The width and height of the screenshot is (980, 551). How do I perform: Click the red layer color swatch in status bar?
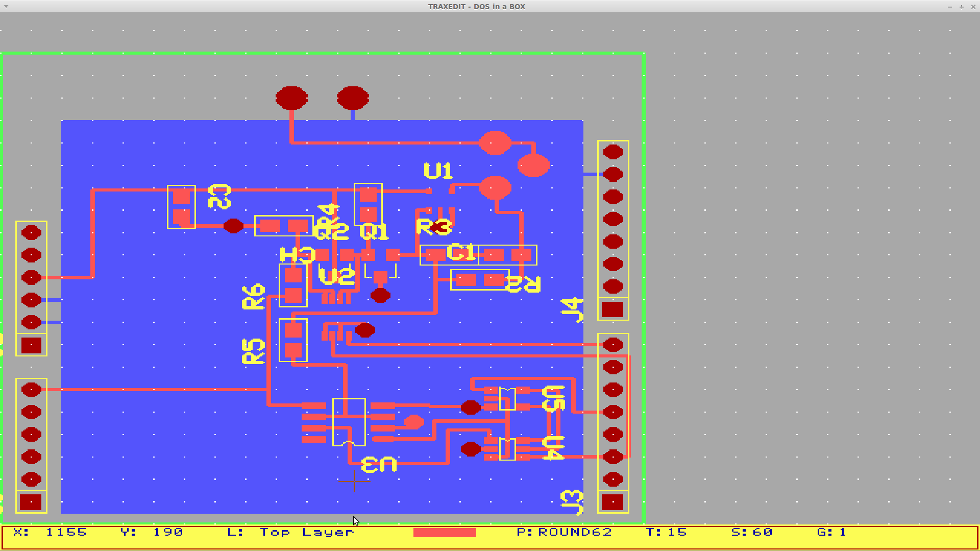click(x=445, y=533)
